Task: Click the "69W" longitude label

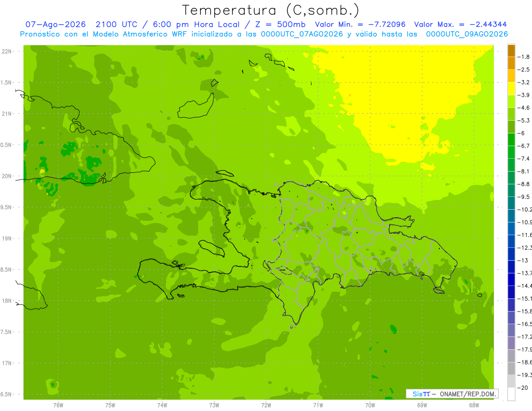Action: [x=422, y=405]
